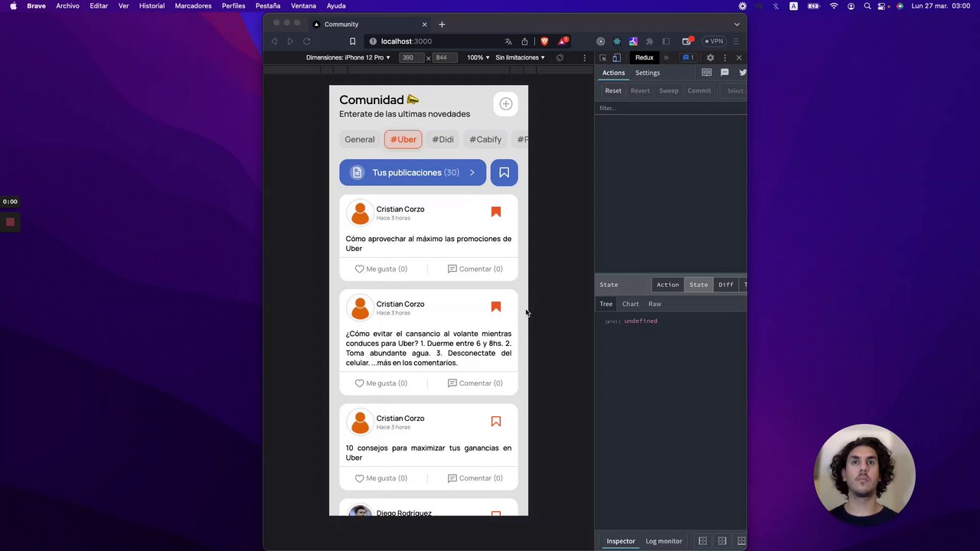980x551 pixels.
Task: Bookmark the 10 consejos para maximizar post
Action: (x=496, y=422)
